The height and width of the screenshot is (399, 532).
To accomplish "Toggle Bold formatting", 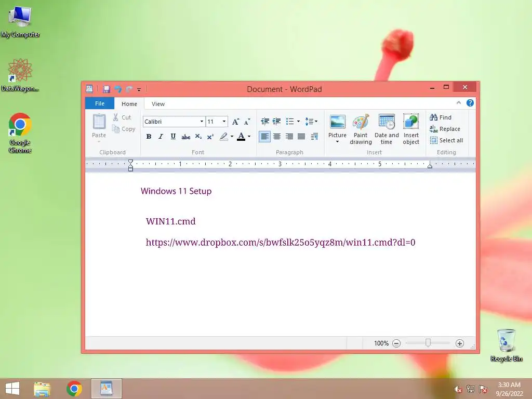I will [x=149, y=137].
